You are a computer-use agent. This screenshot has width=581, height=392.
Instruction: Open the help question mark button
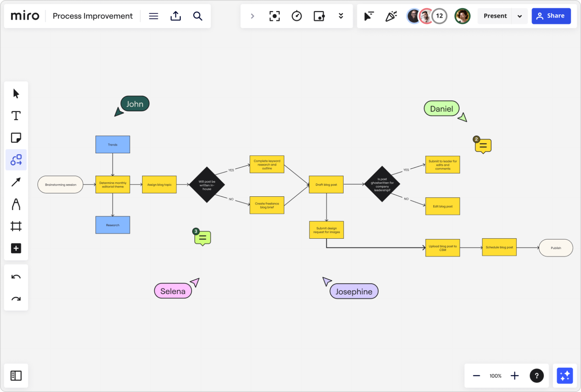coord(537,375)
